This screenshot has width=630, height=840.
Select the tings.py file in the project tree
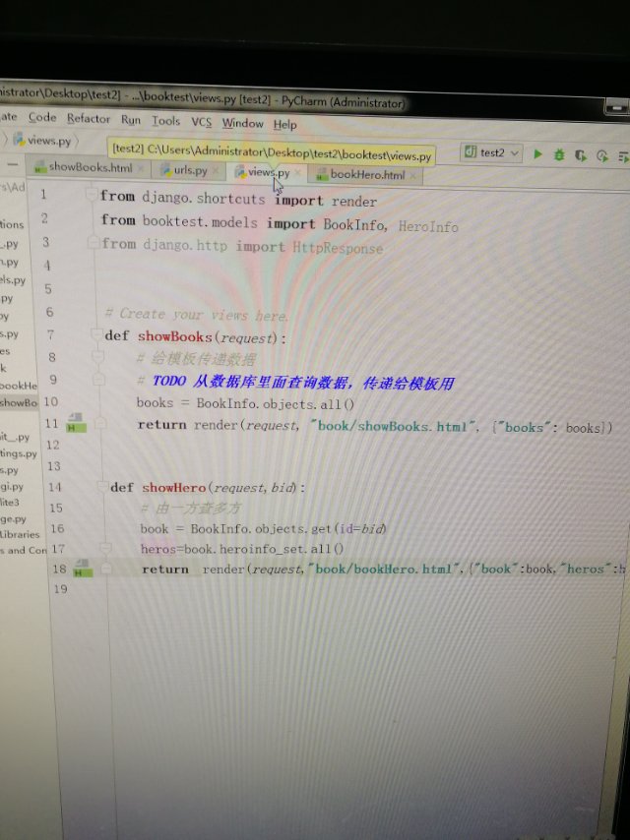pos(19,453)
